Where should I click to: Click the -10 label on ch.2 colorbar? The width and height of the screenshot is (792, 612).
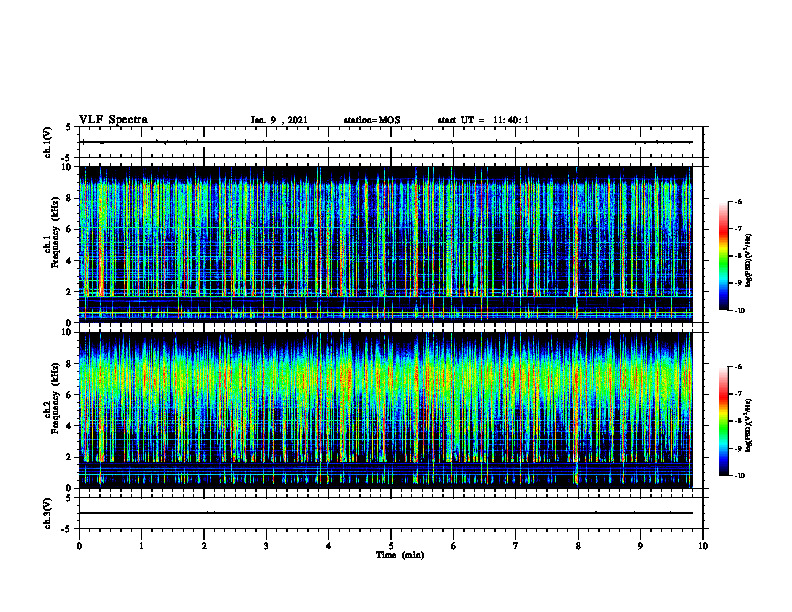pyautogui.click(x=740, y=476)
